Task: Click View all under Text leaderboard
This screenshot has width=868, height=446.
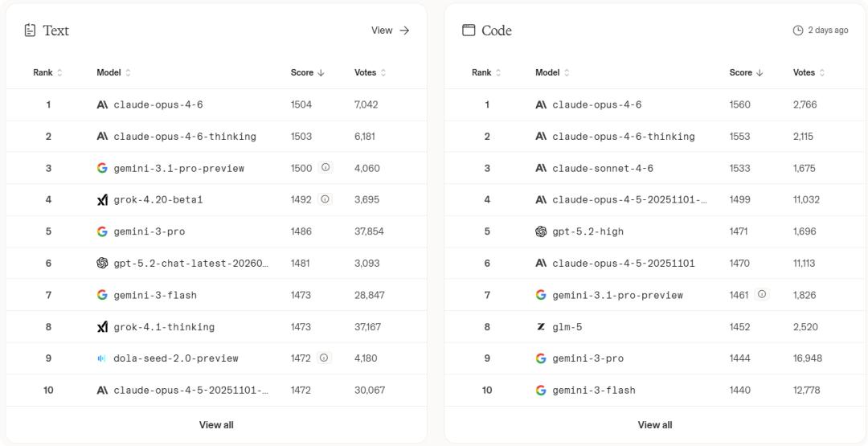Action: 216,424
